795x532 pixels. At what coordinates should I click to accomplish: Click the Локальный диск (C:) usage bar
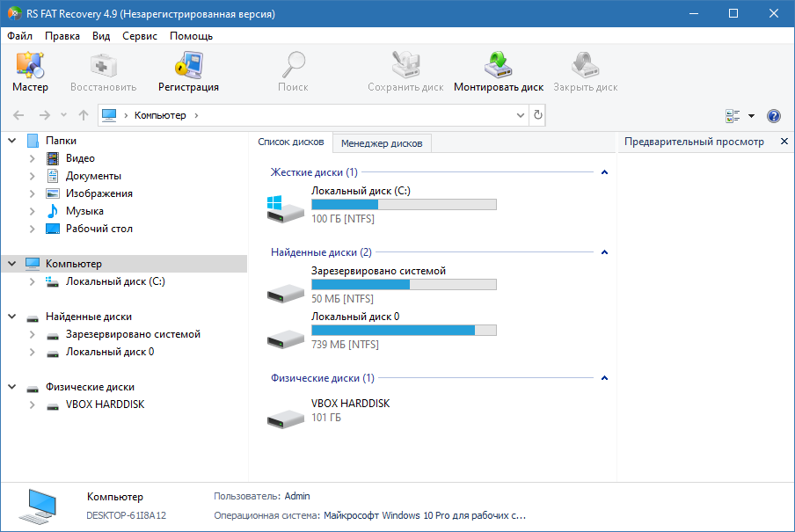(404, 204)
